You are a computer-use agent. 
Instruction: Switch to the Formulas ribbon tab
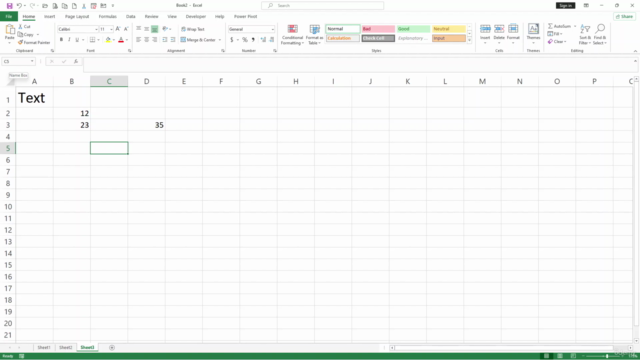coord(107,16)
